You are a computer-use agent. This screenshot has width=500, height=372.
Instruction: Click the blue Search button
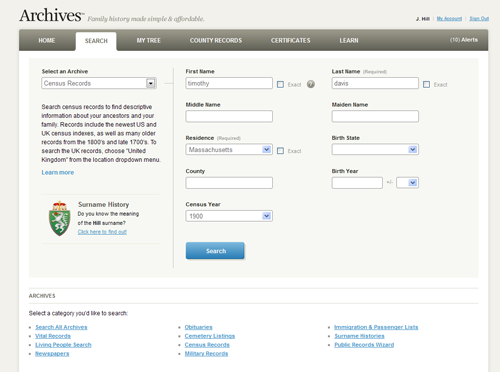(215, 251)
